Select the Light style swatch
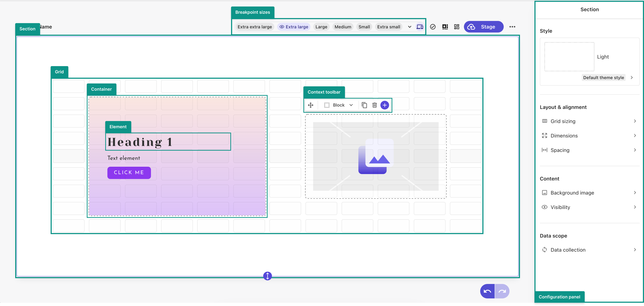Viewport: 644px width, 306px height. (x=569, y=57)
